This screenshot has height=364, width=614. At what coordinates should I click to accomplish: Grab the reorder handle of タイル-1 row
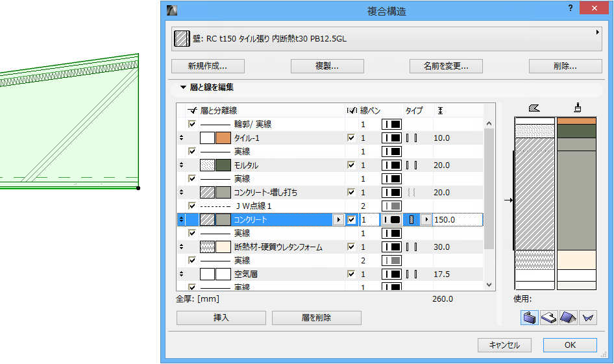(x=181, y=138)
